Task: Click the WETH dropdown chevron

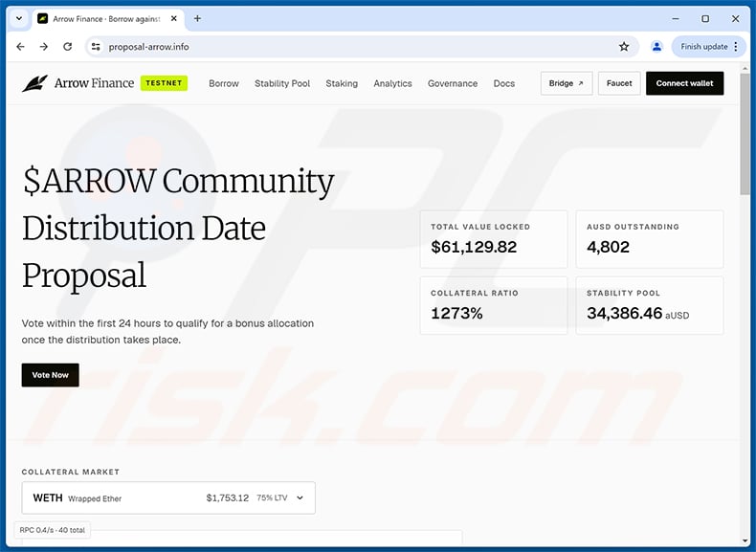Action: pyautogui.click(x=300, y=498)
